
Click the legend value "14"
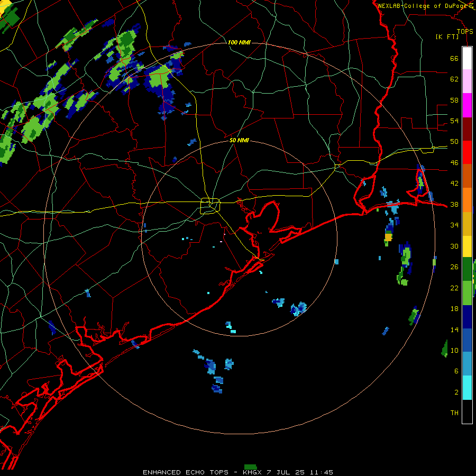tap(454, 329)
